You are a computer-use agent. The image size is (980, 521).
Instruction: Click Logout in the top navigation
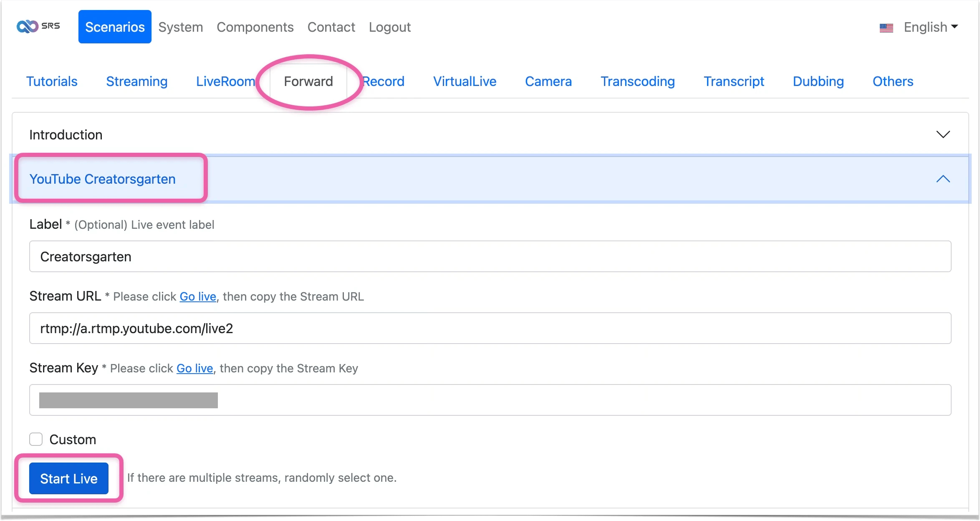pos(389,27)
